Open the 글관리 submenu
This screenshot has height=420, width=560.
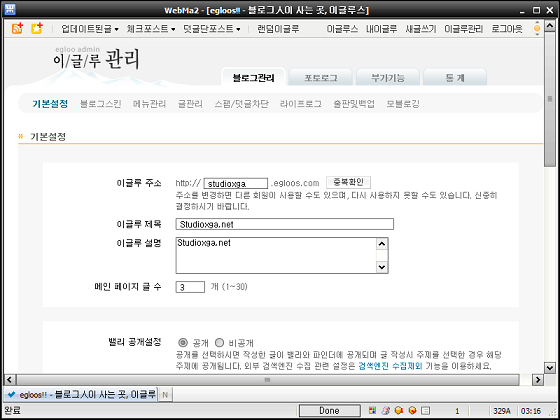190,104
